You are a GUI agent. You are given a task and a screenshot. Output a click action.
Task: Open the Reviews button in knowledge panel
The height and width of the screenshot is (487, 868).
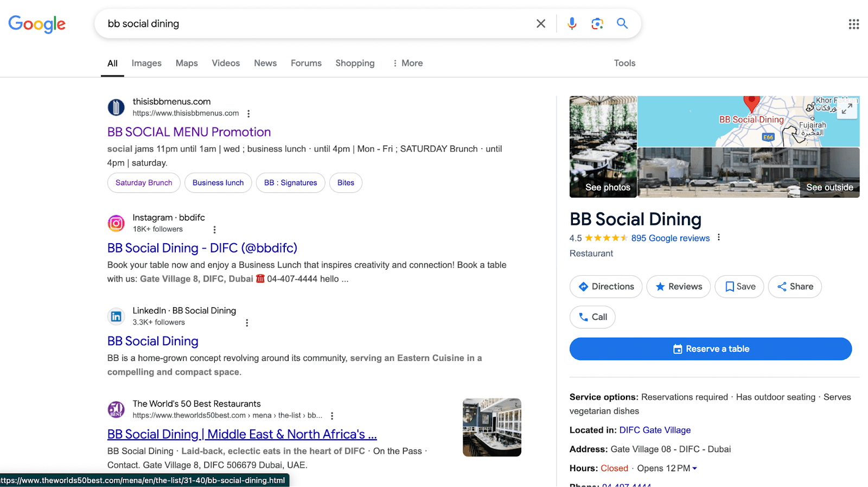tap(678, 287)
